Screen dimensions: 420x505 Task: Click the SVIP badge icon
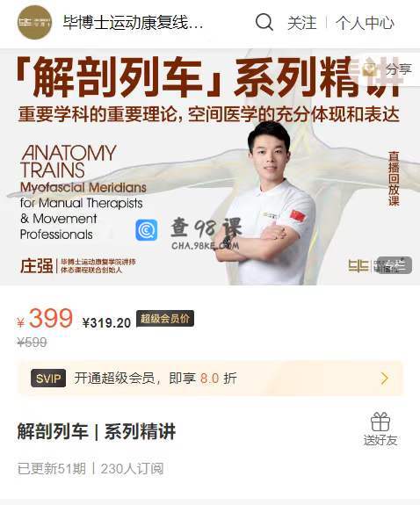[x=48, y=379]
